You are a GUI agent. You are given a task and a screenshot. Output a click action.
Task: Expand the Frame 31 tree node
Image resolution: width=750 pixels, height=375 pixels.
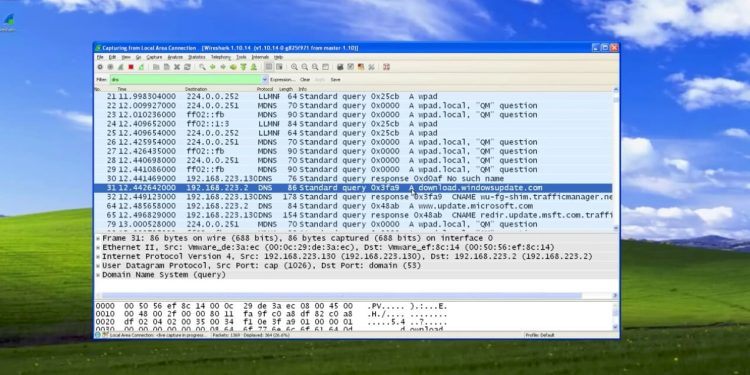(x=98, y=238)
